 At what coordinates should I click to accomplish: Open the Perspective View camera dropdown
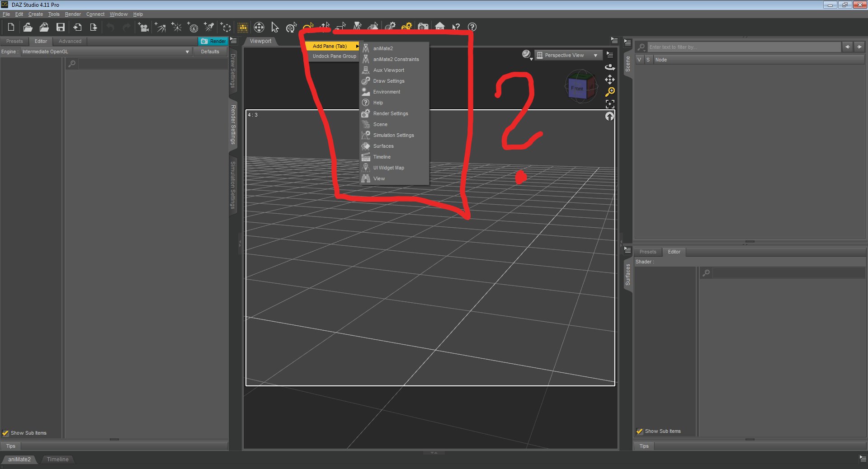pyautogui.click(x=568, y=55)
